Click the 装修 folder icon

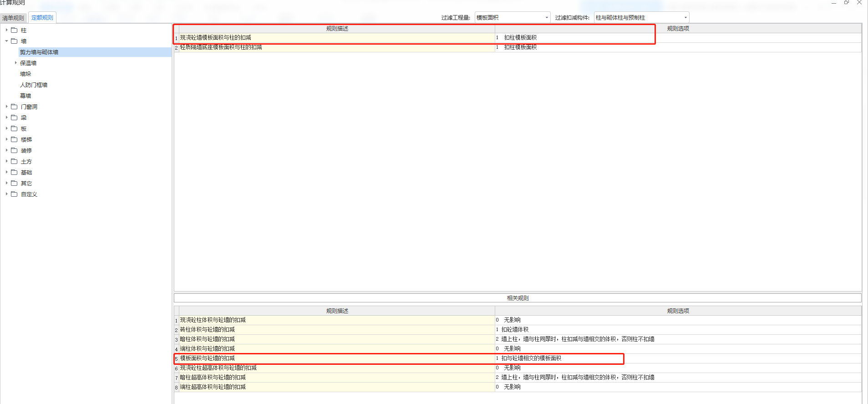[x=14, y=150]
